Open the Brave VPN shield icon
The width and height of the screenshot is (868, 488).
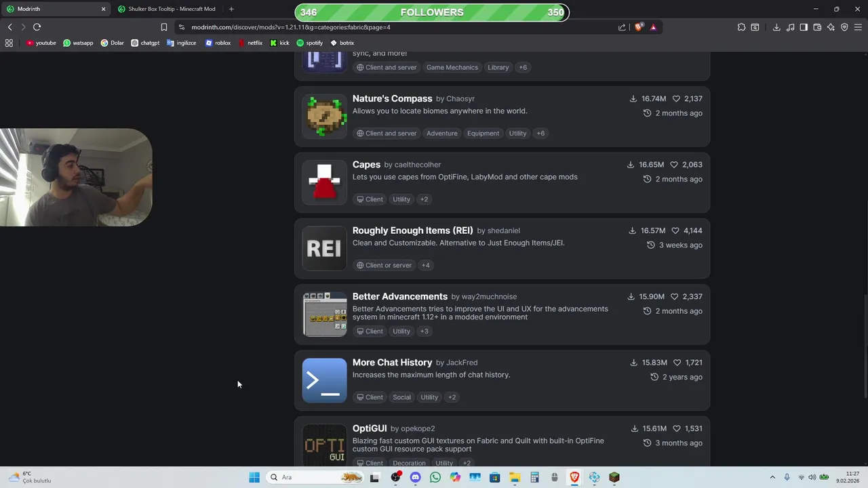point(844,27)
